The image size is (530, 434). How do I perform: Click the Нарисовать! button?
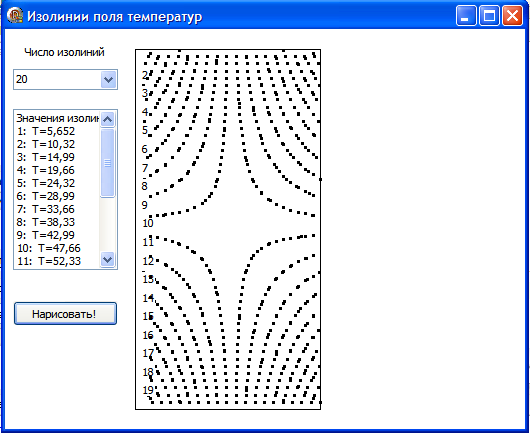[65, 314]
